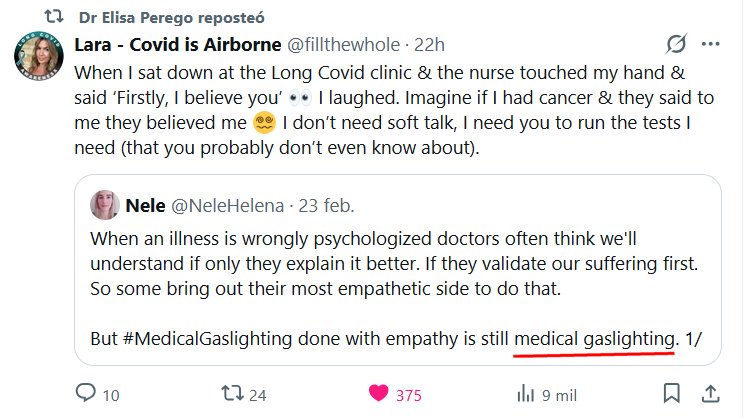Open the view analytics bar icon
Screen dimensions: 746x418
(x=522, y=394)
